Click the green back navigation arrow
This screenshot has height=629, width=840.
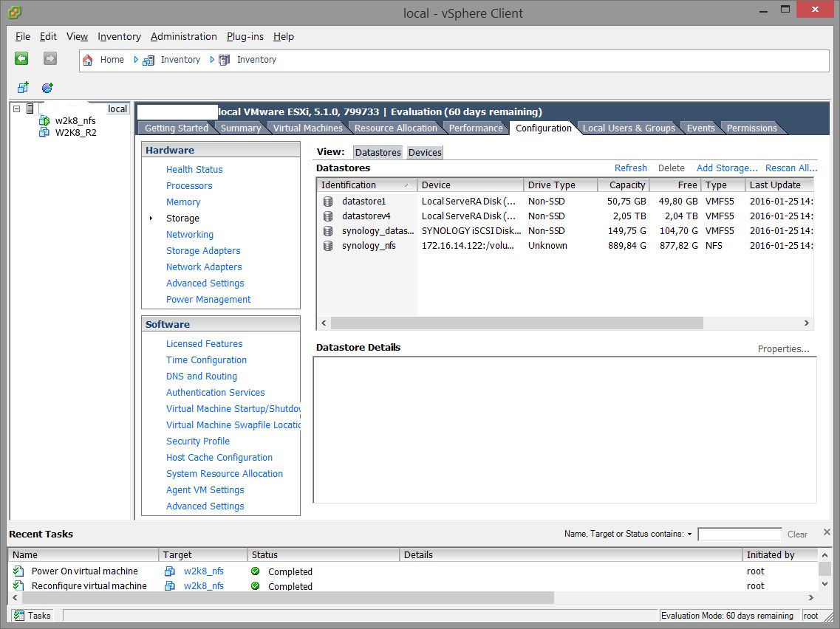point(21,58)
